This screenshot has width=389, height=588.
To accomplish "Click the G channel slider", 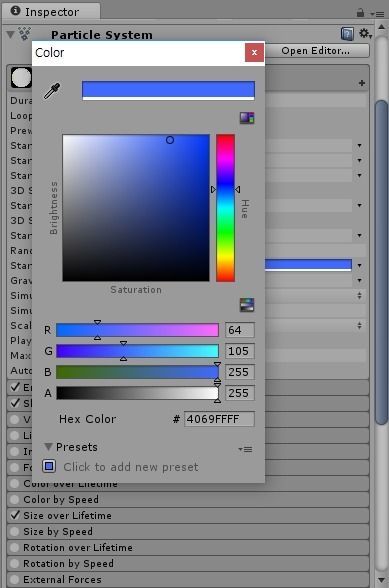I will 137,351.
